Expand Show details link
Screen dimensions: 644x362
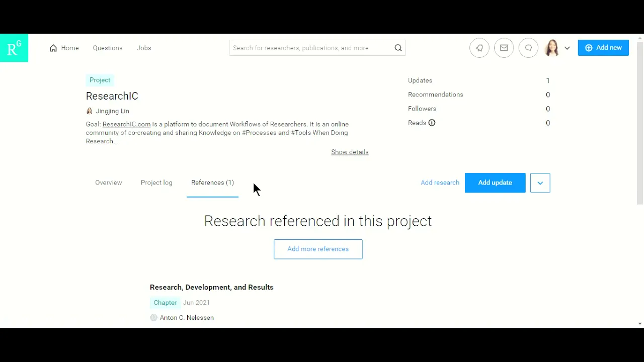point(350,152)
